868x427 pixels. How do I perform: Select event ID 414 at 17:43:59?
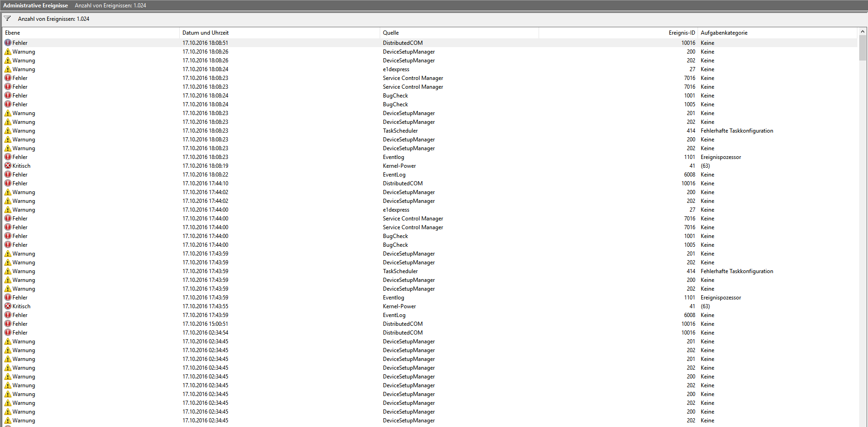(x=691, y=271)
